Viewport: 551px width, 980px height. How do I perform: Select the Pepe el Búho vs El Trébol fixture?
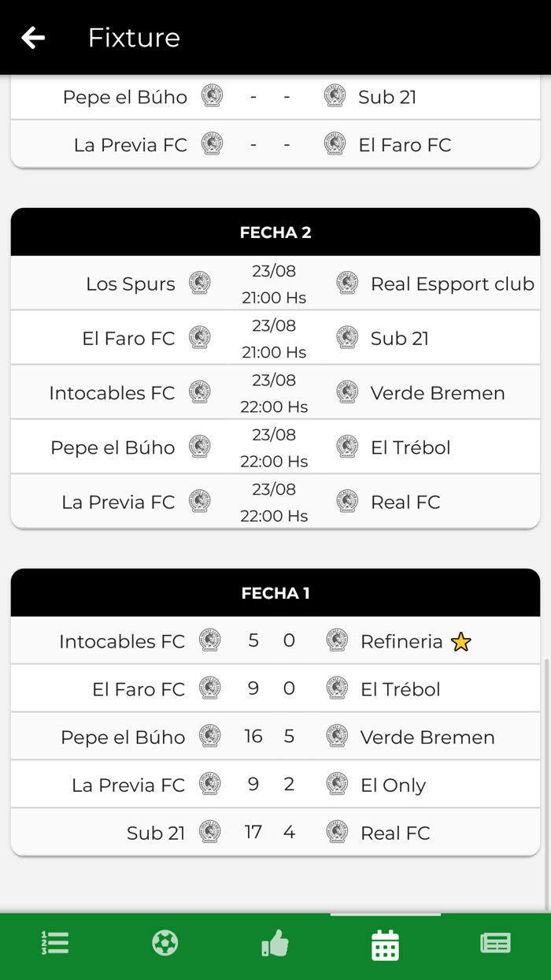(x=275, y=447)
